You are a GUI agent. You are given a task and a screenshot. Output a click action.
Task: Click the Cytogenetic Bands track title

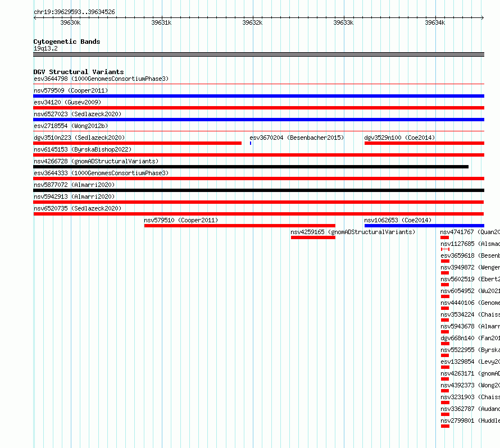point(67,42)
